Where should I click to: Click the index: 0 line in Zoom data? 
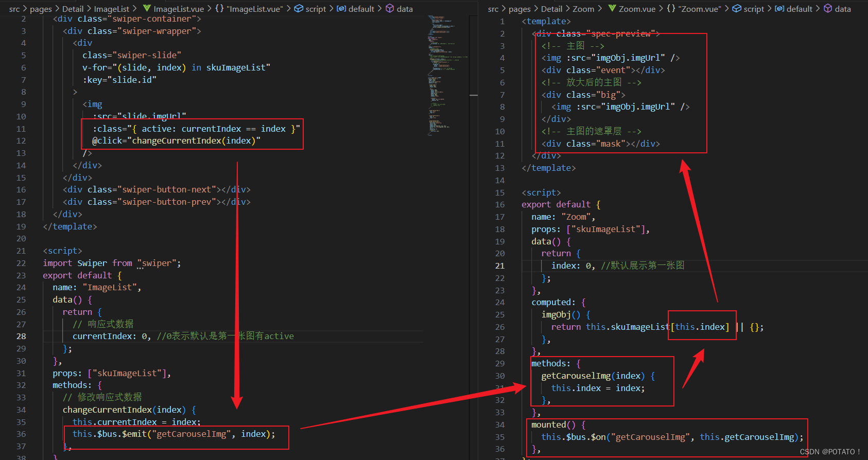(618, 266)
